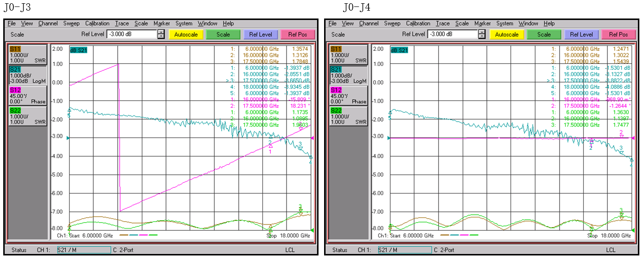644x261 pixels.
Task: Open Sweep menu in the right J0-J4 window
Action: coord(392,24)
